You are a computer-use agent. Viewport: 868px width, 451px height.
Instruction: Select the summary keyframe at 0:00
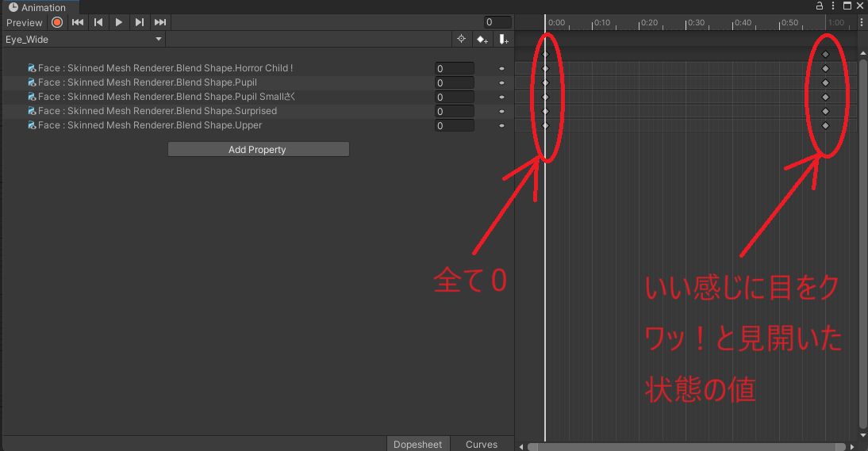click(x=545, y=54)
